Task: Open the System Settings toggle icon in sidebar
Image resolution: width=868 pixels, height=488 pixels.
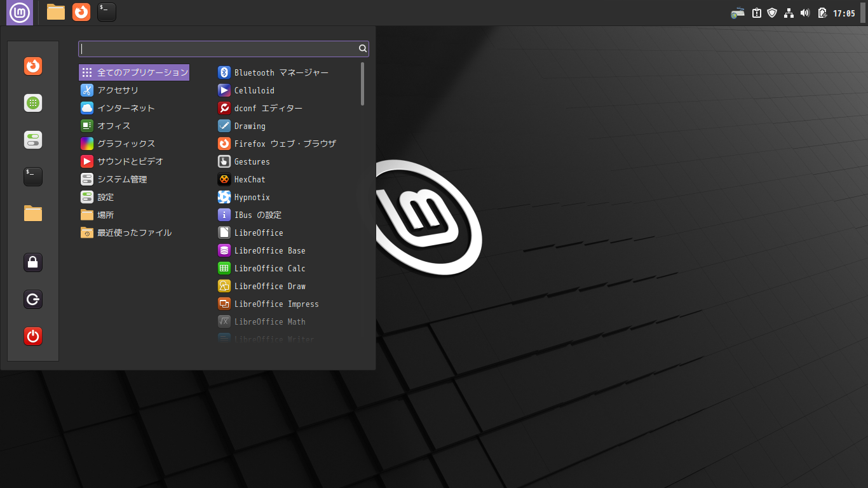Action: (33, 140)
